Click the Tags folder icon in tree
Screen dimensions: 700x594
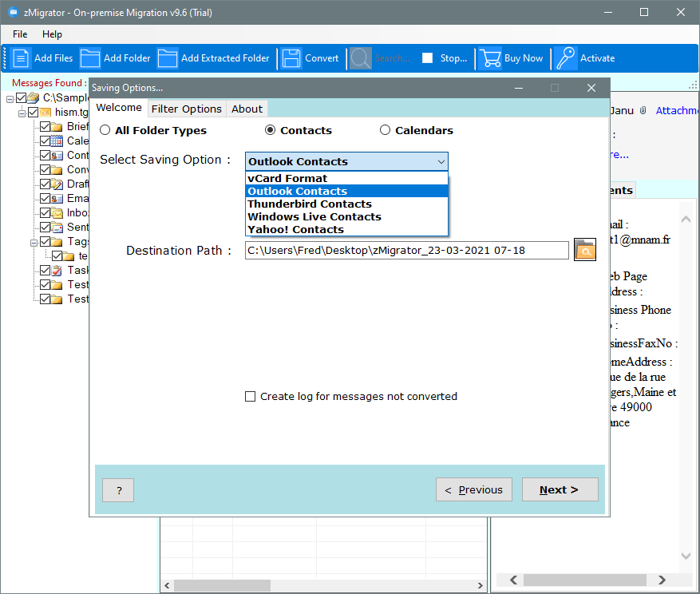tap(57, 242)
